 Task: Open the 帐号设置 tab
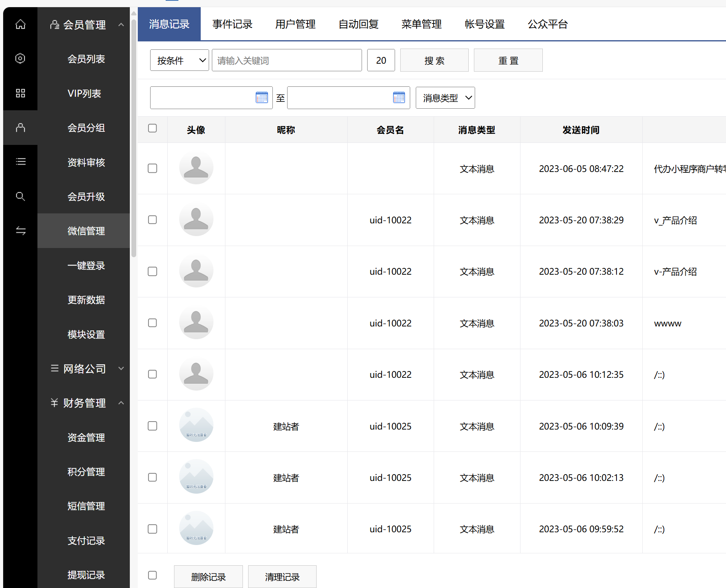coord(485,24)
